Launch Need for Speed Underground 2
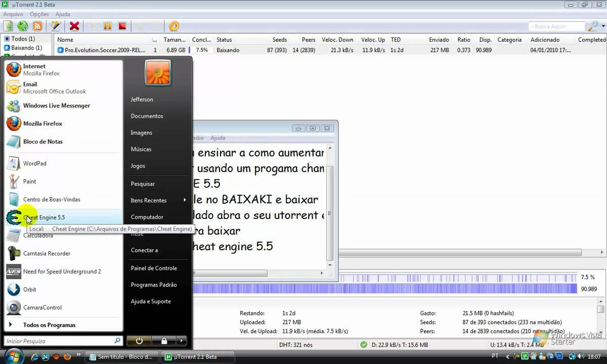 pyautogui.click(x=63, y=271)
